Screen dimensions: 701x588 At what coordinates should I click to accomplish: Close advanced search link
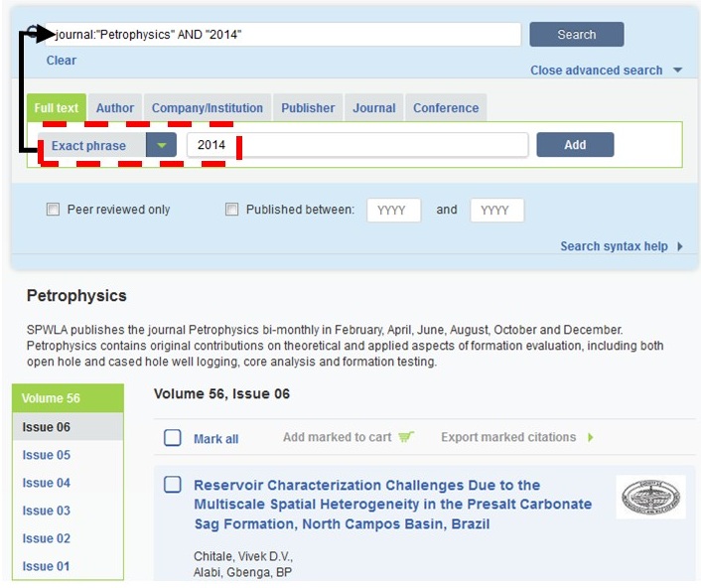click(x=597, y=71)
